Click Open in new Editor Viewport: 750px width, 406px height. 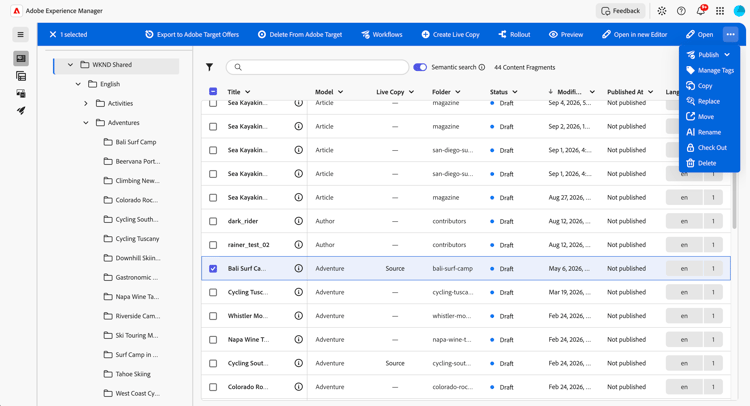[634, 34]
